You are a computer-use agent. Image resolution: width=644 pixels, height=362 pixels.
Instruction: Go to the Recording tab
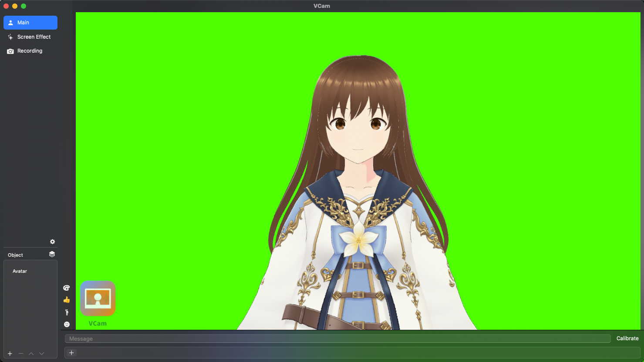pos(30,51)
